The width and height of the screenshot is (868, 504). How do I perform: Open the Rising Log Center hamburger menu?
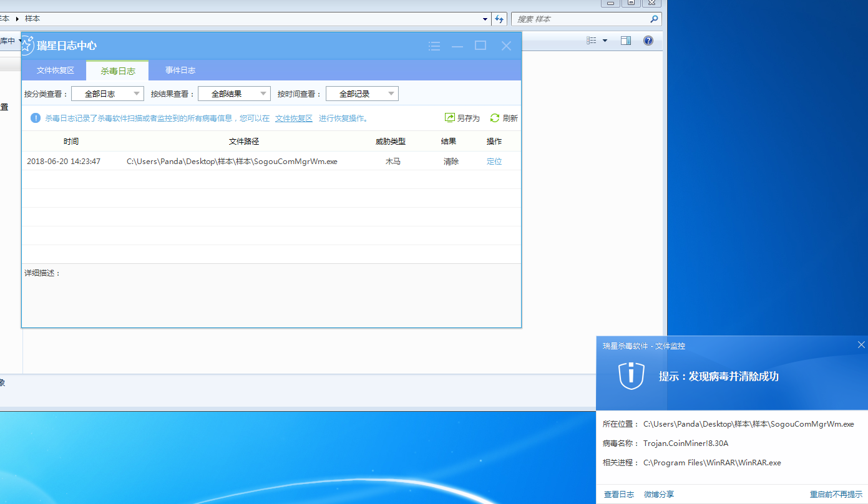434,46
